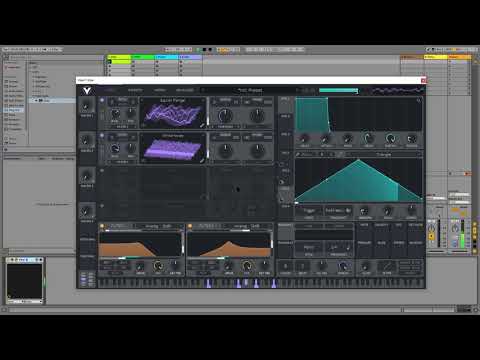Click Ableton master track volume fader
The width and height of the screenshot is (480, 360).
coord(462,233)
